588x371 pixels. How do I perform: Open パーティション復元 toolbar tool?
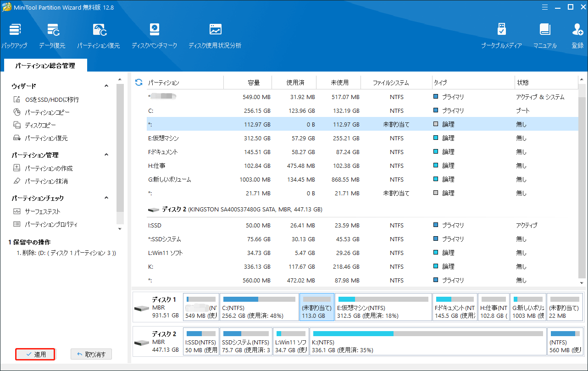(99, 36)
